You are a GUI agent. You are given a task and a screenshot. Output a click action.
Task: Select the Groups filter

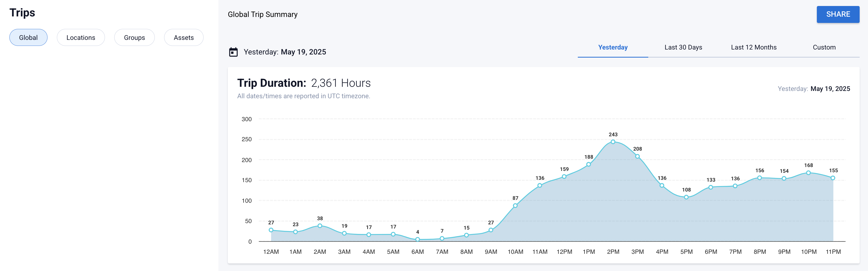coord(134,37)
